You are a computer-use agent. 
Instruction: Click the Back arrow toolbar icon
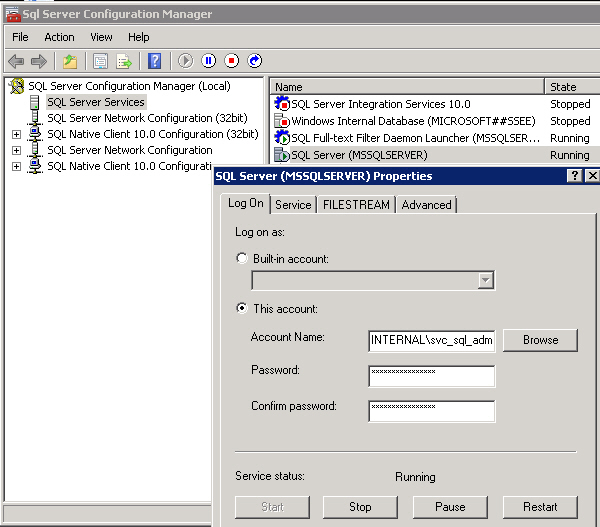click(16, 61)
